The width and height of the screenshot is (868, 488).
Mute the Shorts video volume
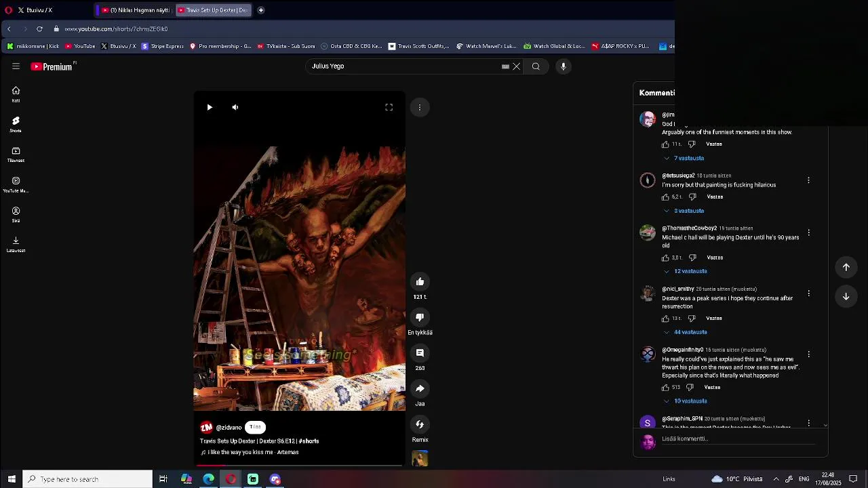pyautogui.click(x=235, y=107)
